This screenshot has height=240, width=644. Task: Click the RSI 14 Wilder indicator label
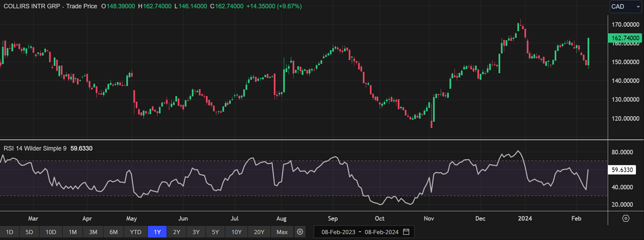(x=35, y=148)
